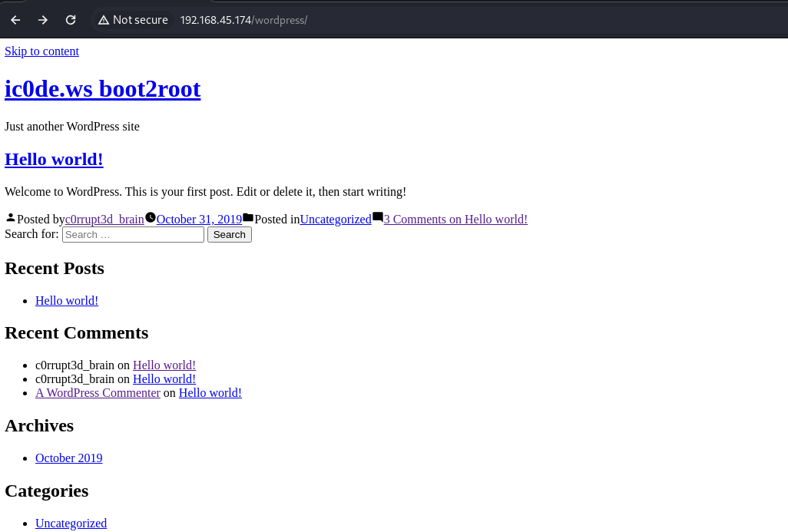788x532 pixels.
Task: Click the clock icon before the date
Action: (151, 217)
